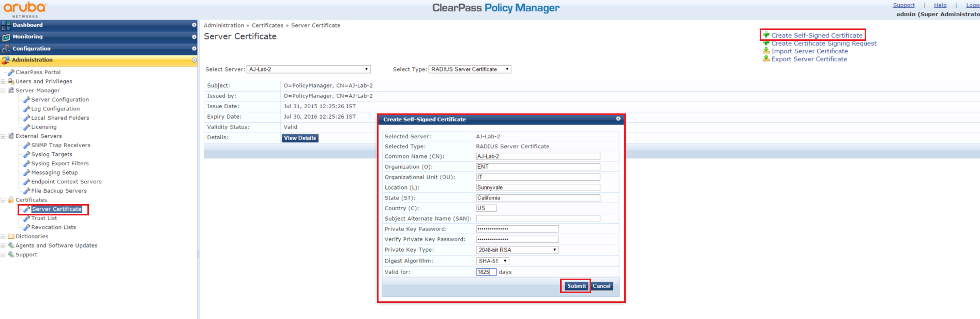Image resolution: width=980 pixels, height=319 pixels.
Task: Open Local Shared Folders page
Action: pyautogui.click(x=60, y=118)
